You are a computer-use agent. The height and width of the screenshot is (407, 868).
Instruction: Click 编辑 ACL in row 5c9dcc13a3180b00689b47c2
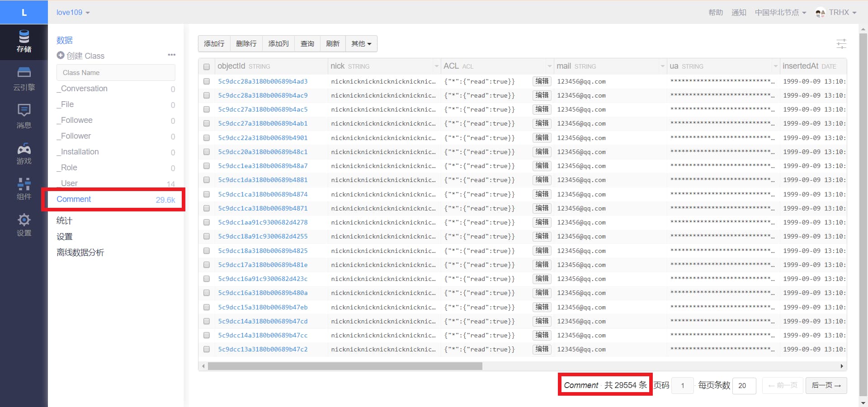pyautogui.click(x=542, y=349)
